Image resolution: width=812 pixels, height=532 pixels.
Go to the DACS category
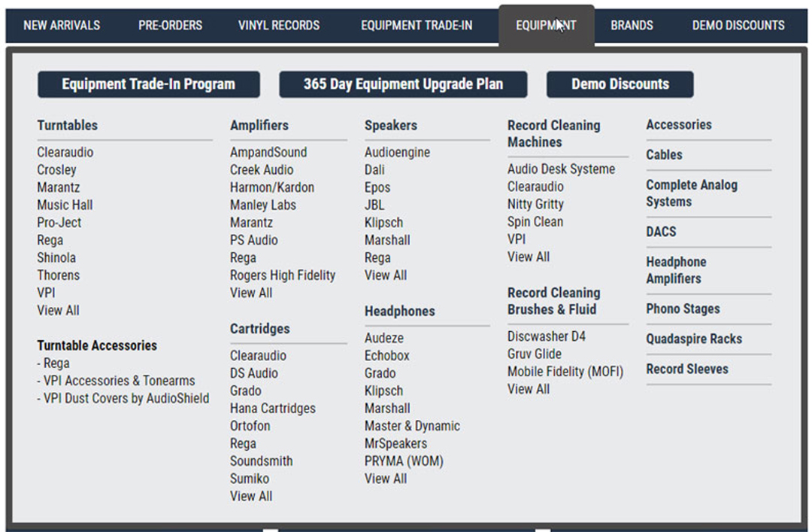click(661, 232)
